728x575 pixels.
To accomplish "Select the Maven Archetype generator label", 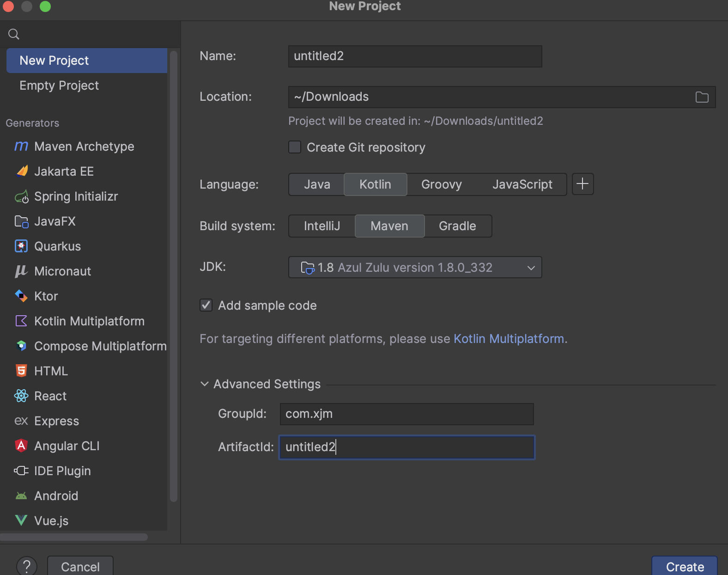I will click(84, 147).
